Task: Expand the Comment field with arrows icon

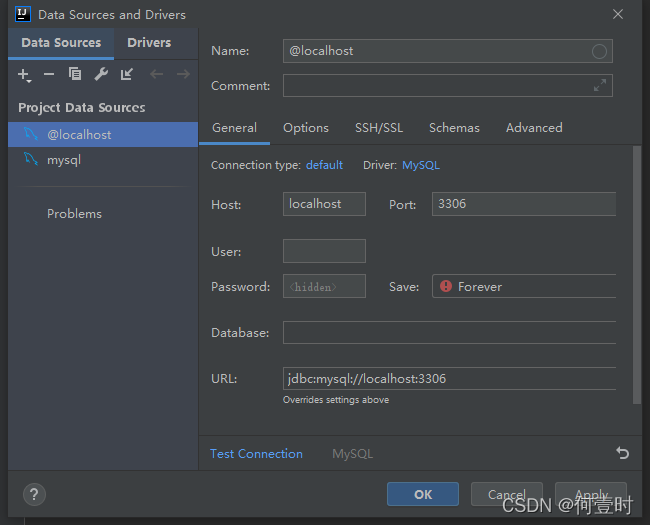Action: coord(600,85)
